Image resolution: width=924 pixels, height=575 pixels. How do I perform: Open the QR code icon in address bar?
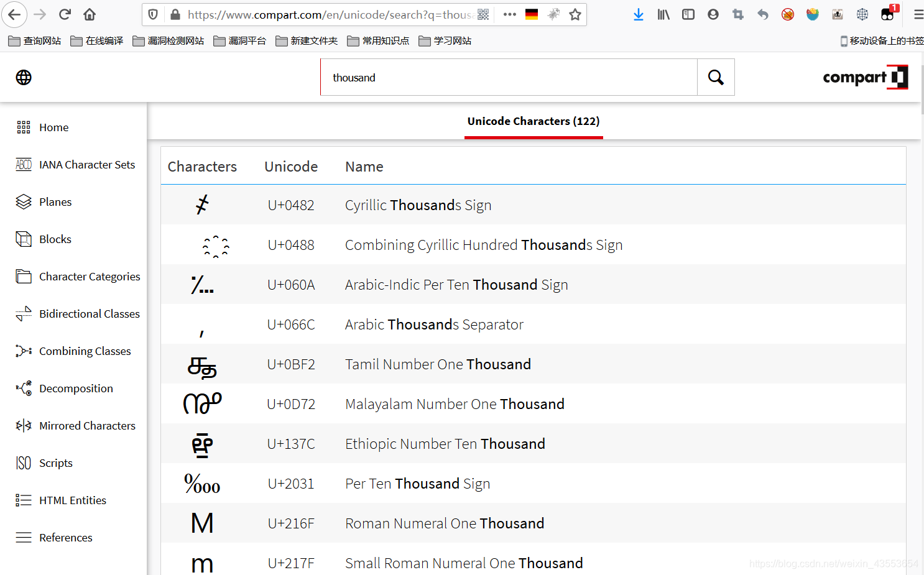click(x=483, y=14)
